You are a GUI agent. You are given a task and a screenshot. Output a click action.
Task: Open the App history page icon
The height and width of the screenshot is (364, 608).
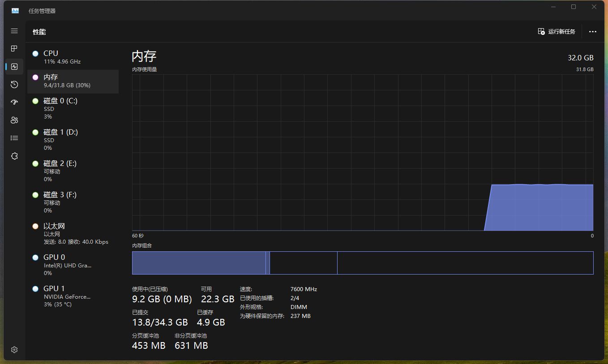click(14, 85)
